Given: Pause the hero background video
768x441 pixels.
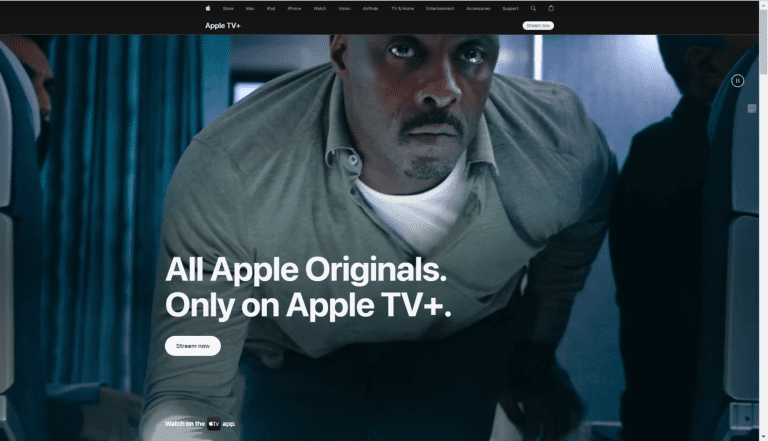Looking at the screenshot, I should [737, 80].
